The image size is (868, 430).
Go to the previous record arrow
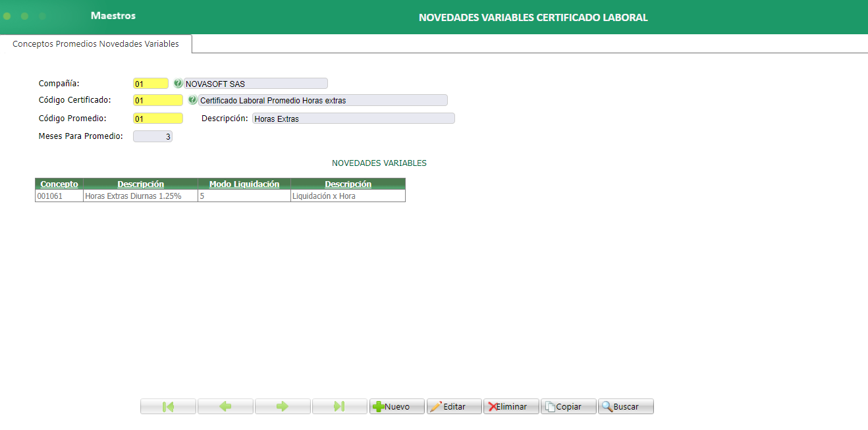tap(225, 406)
